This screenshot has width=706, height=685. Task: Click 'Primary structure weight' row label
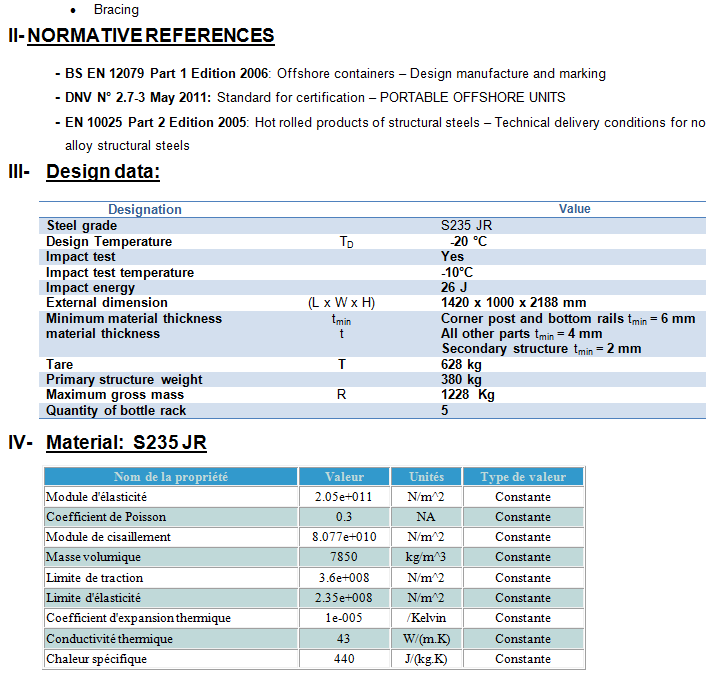(x=124, y=380)
